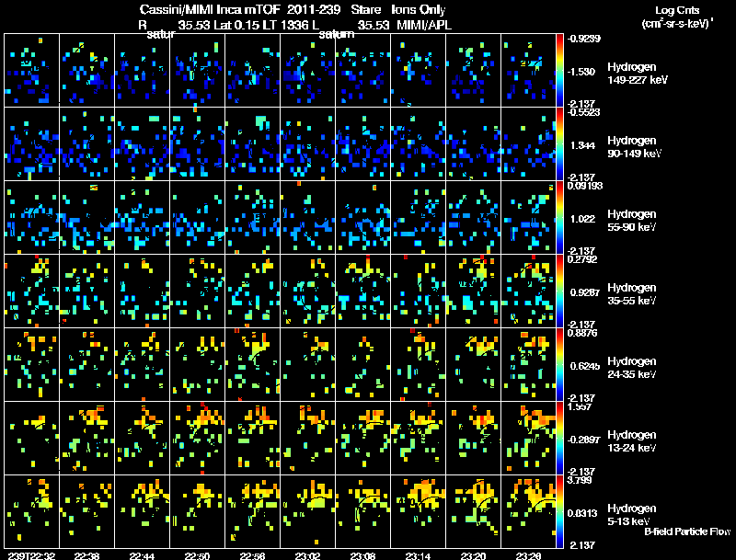
Task: Click the -1.530 colorbar value
Action: 582,72
